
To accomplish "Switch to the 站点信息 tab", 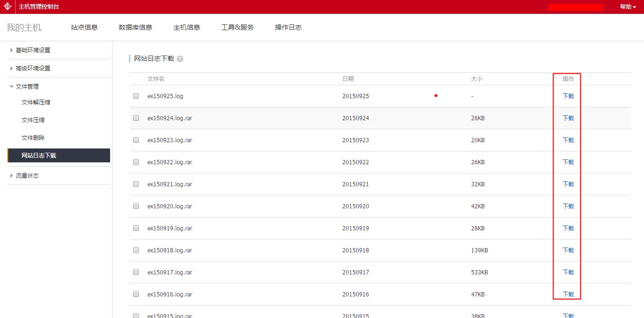I will point(84,27).
